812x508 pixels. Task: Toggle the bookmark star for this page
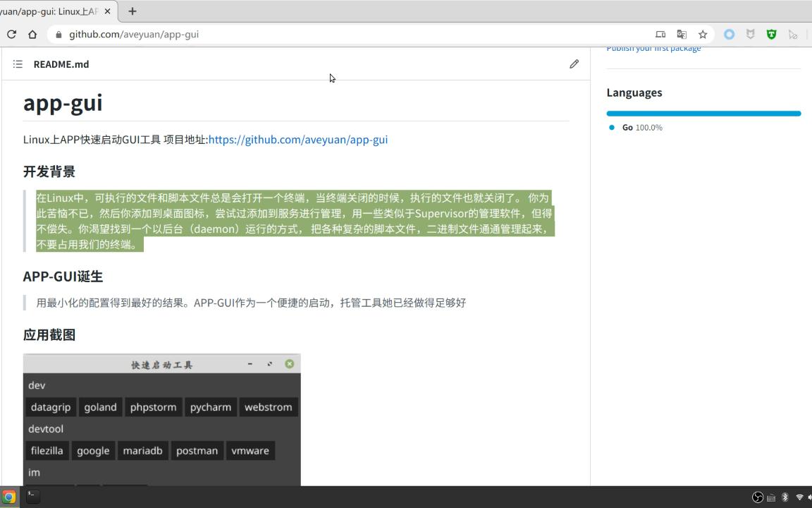point(702,34)
